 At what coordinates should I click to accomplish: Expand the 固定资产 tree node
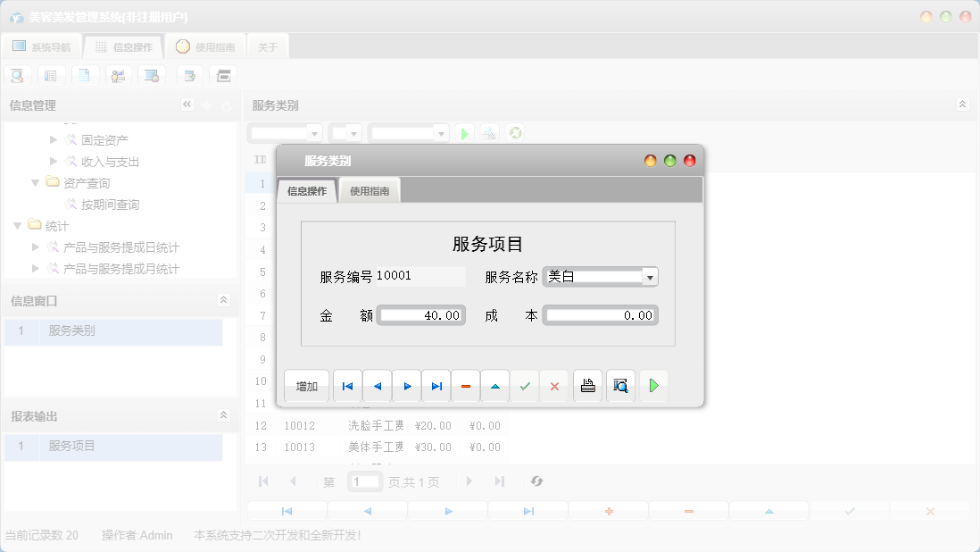[x=54, y=140]
